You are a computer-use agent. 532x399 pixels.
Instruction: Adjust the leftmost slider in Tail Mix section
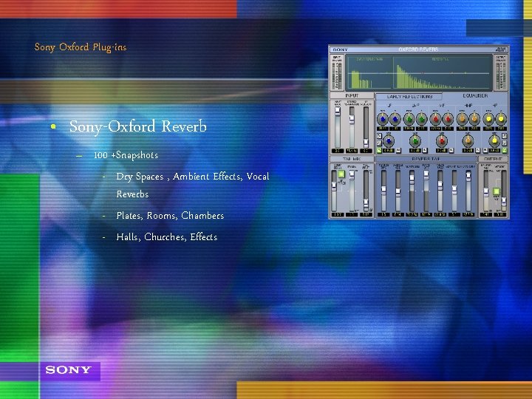pyautogui.click(x=334, y=191)
